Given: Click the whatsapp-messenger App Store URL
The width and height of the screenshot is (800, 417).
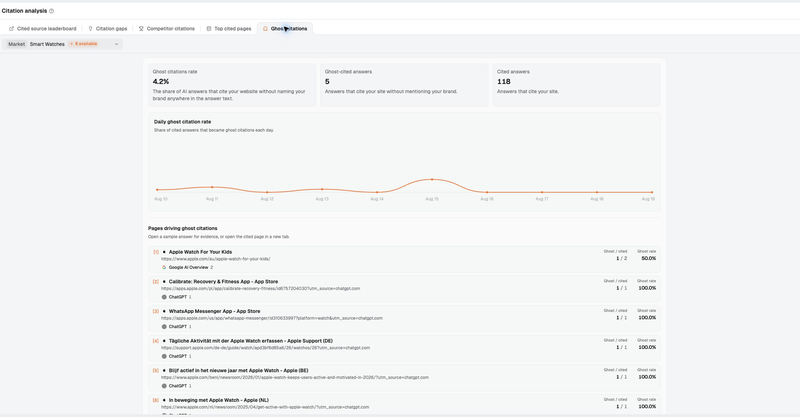Looking at the screenshot, I should tap(272, 318).
